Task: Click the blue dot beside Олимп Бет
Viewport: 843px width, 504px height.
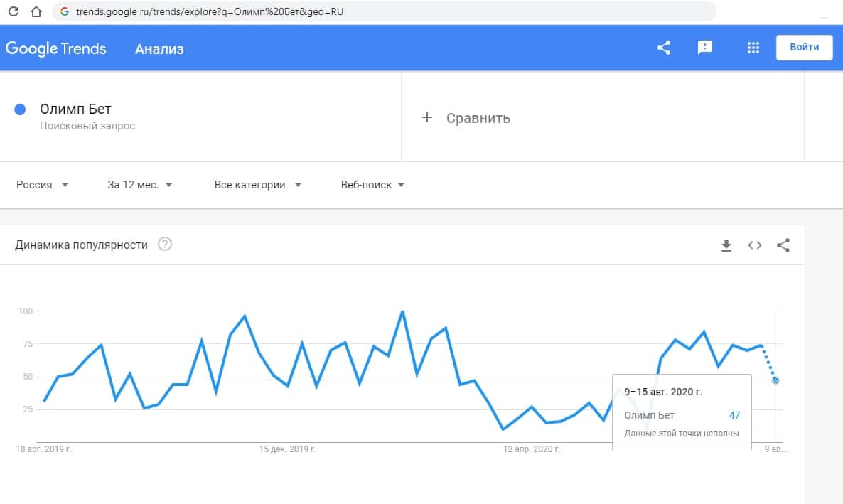Action: coord(21,109)
